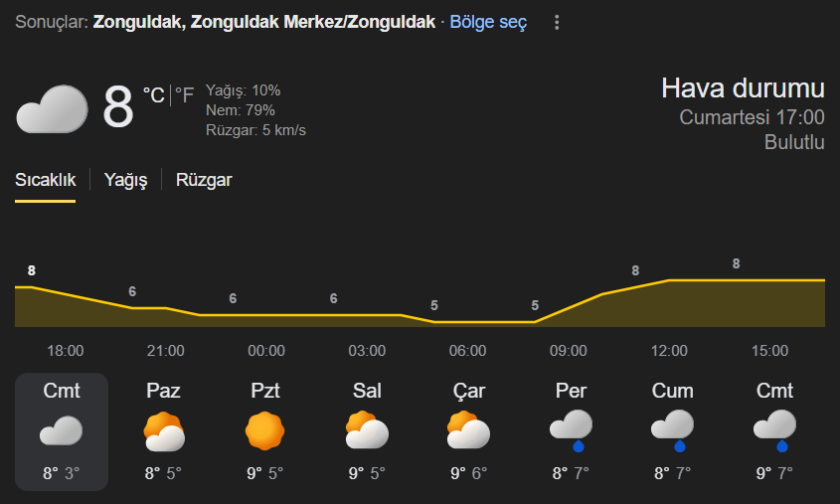Switch temperature unit to °F
Image resolution: width=840 pixels, height=504 pixels.
pyautogui.click(x=185, y=94)
